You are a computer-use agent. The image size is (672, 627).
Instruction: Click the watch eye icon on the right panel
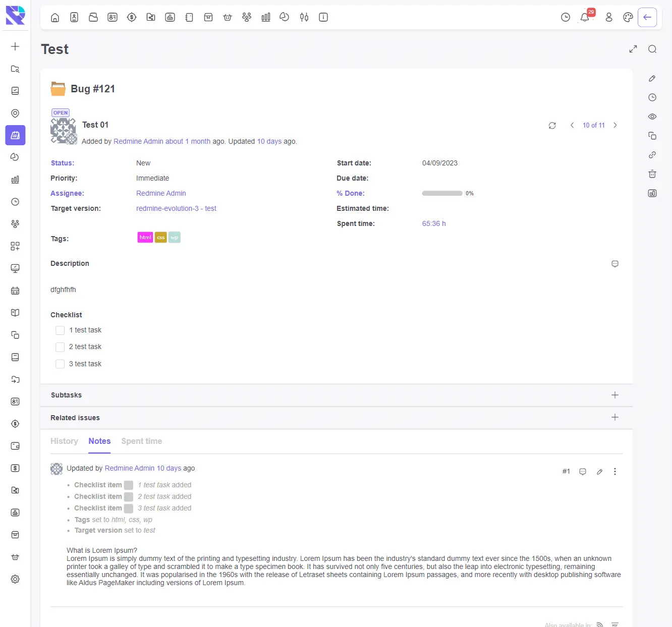(652, 116)
